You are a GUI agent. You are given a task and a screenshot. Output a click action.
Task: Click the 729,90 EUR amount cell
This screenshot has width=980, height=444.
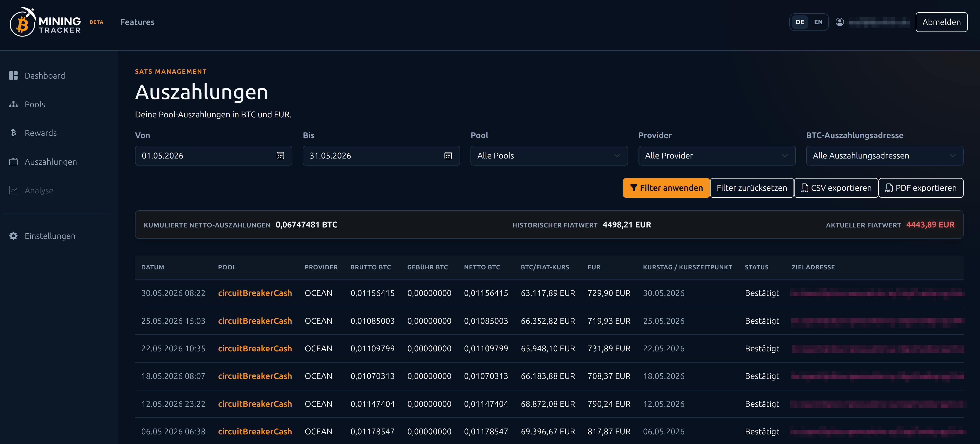point(609,293)
